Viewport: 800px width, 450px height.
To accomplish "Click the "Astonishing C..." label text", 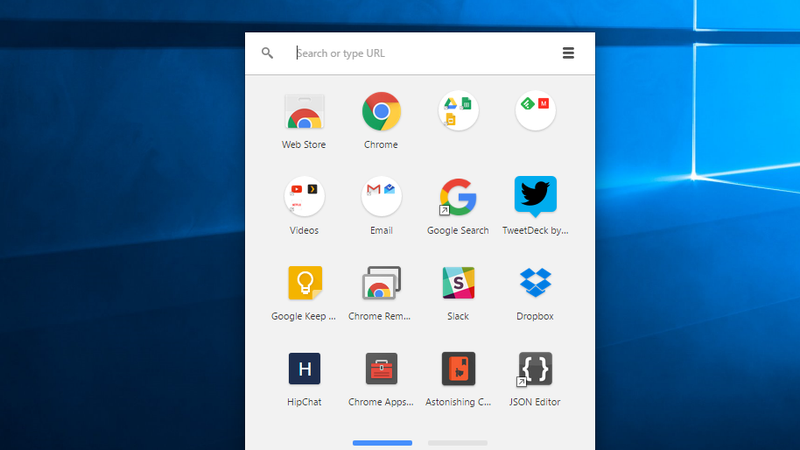I will [x=458, y=402].
